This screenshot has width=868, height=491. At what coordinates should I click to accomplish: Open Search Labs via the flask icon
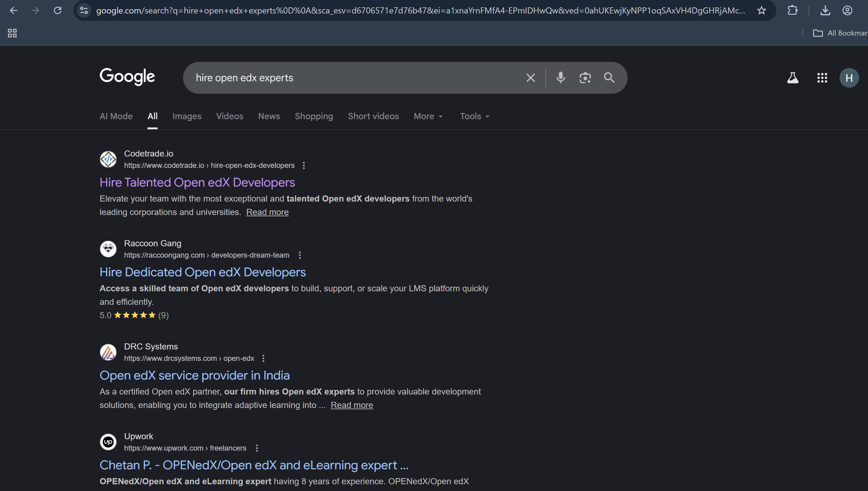(x=793, y=77)
